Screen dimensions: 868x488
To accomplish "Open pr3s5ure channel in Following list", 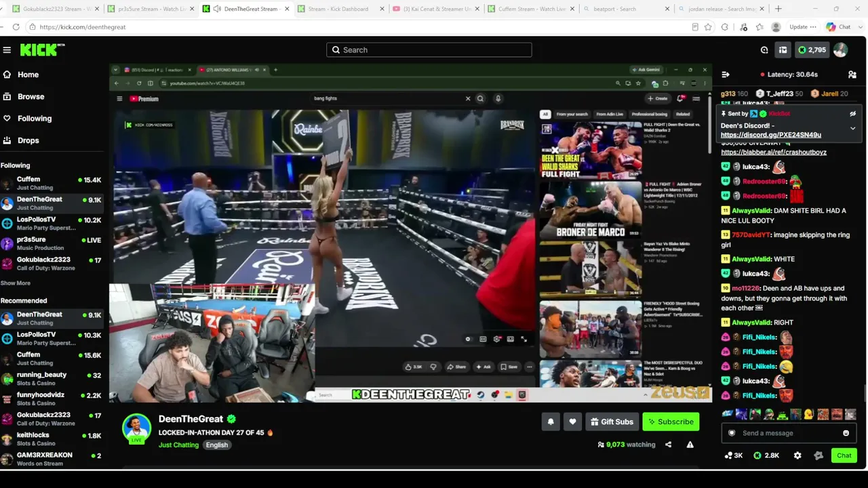I will click(x=53, y=243).
